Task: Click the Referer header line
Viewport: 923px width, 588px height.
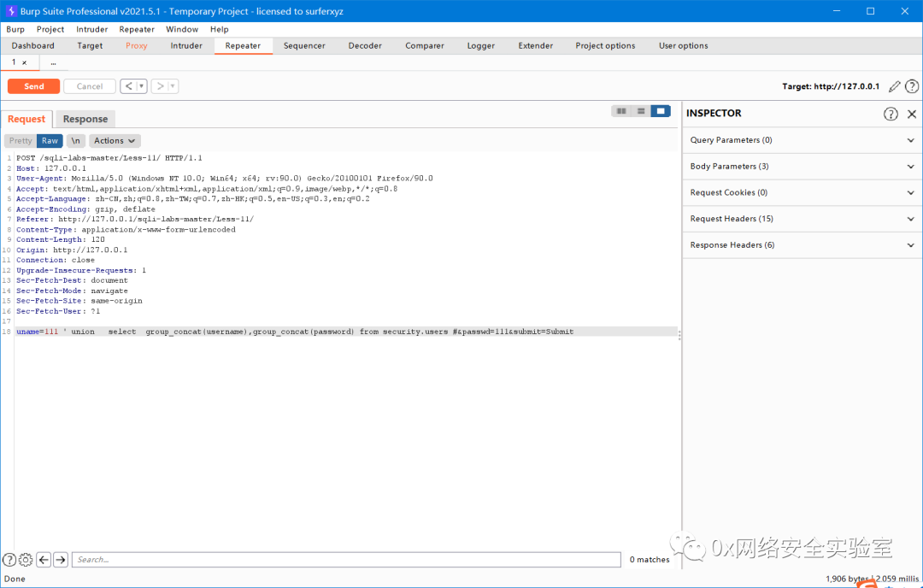Action: pyautogui.click(x=135, y=219)
